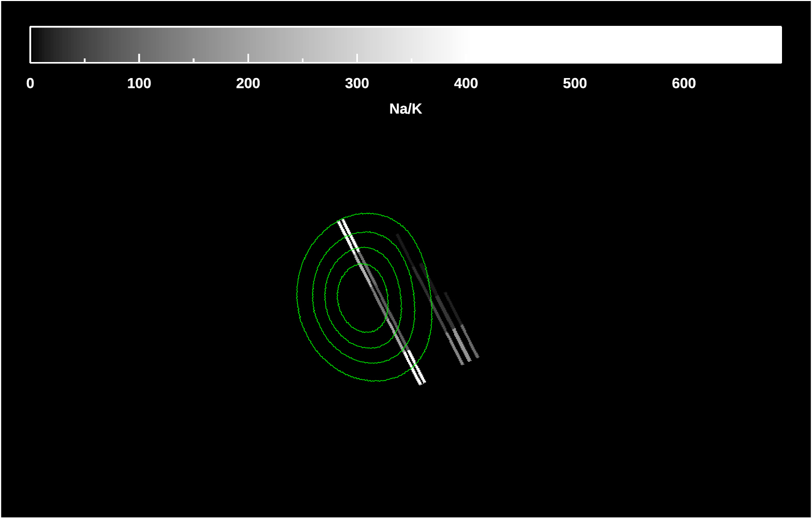Click the dark left end of colorbar
The height and width of the screenshot is (518, 812).
(39, 44)
